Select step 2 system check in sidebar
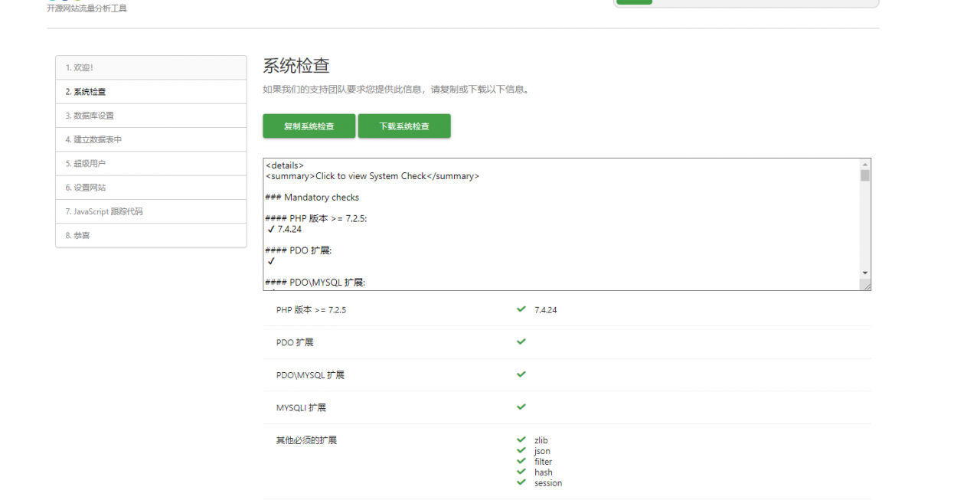Viewport: 980px width, 500px height. click(151, 92)
